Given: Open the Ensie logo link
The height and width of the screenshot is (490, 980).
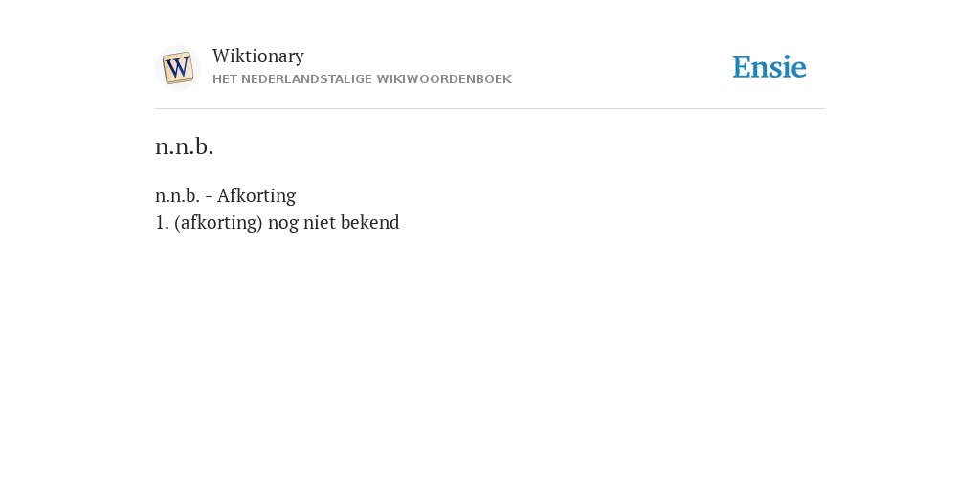Looking at the screenshot, I should pos(769,67).
